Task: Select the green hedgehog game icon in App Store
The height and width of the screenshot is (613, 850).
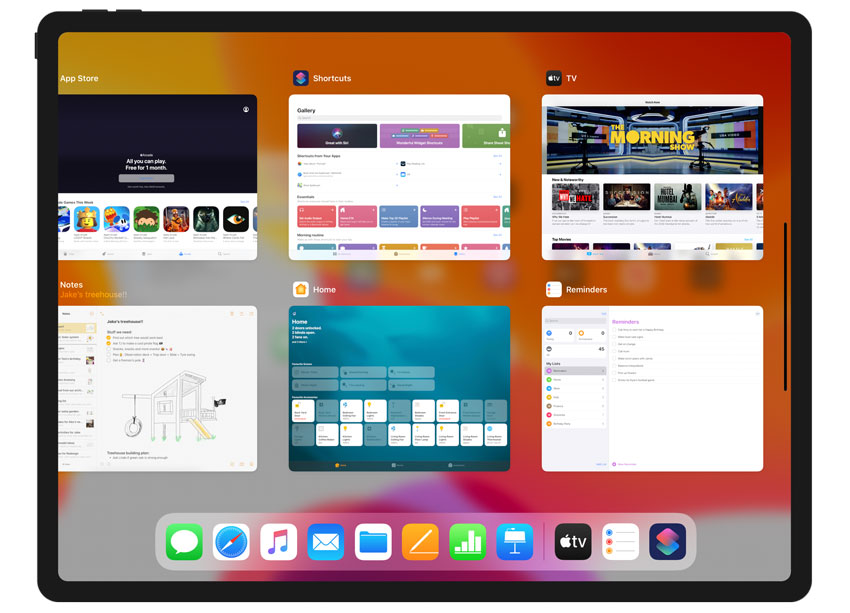Action: (146, 219)
